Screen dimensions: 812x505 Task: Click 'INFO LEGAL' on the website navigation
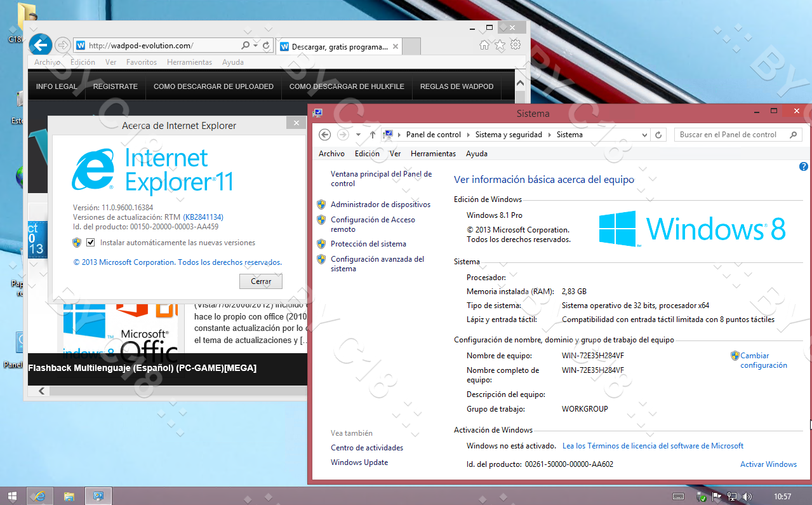pyautogui.click(x=57, y=86)
